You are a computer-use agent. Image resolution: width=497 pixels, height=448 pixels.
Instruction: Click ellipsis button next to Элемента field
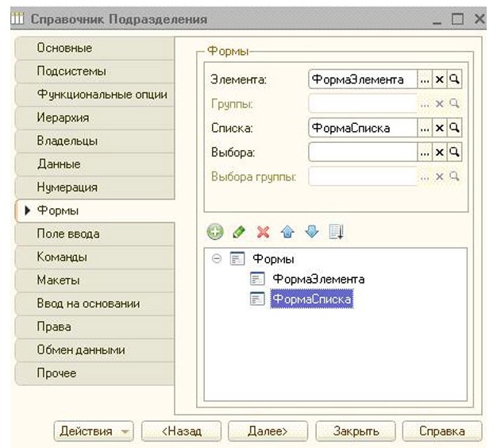tap(425, 79)
